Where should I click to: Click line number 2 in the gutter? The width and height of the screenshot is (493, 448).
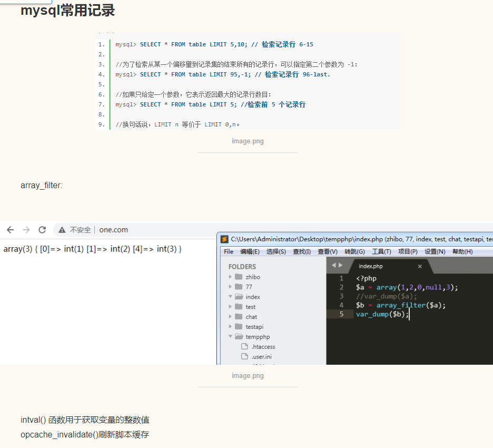tap(341, 287)
